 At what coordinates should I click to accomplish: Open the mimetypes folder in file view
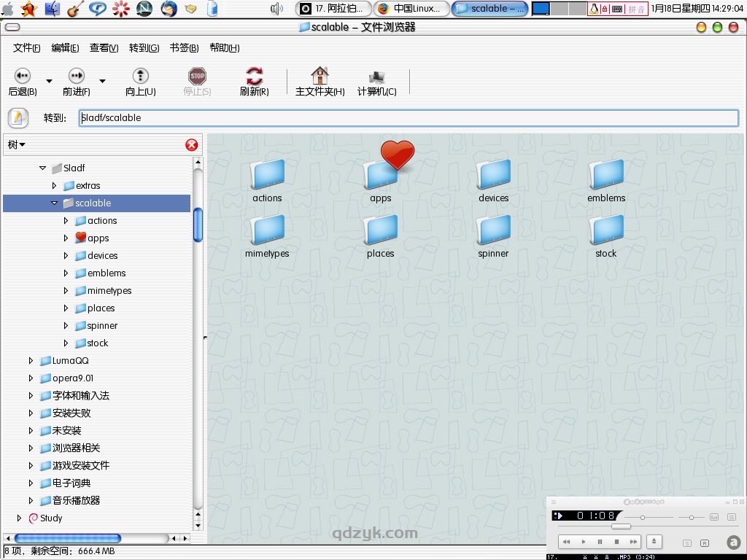267,230
